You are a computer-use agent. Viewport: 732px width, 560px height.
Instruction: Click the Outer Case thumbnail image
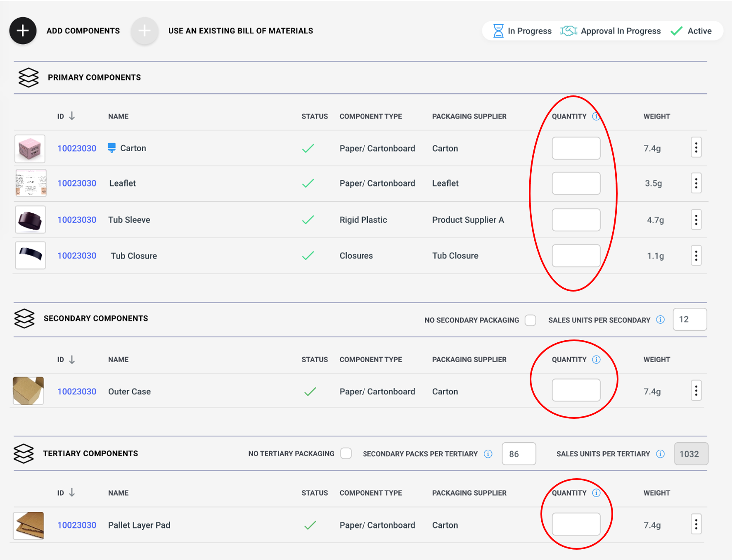(28, 391)
